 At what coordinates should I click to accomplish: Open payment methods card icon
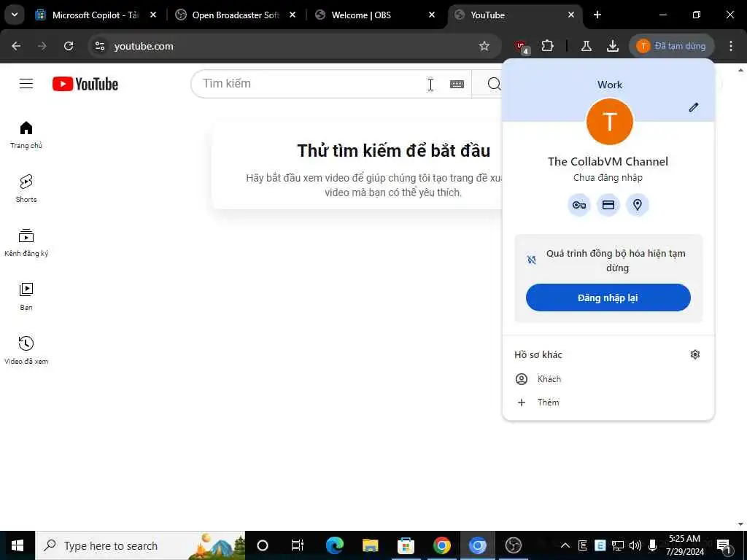(x=608, y=205)
